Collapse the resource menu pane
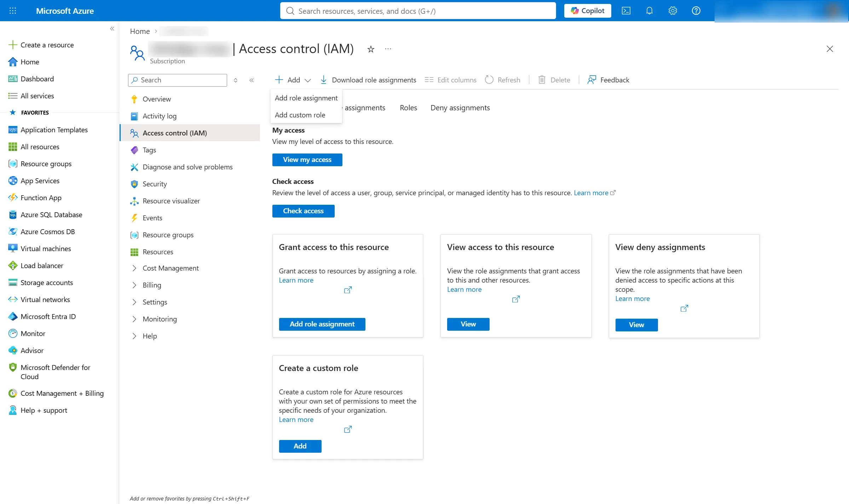The width and height of the screenshot is (849, 504). click(x=252, y=80)
